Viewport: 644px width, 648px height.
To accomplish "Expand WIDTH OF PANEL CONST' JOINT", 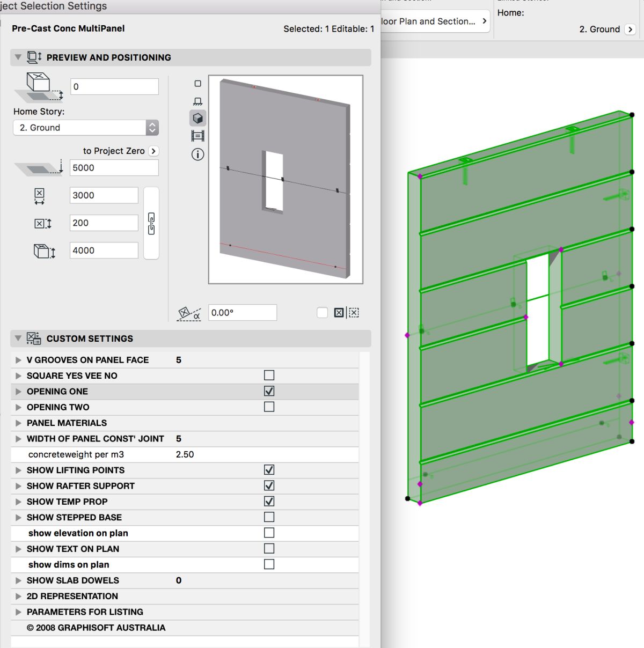I will point(18,439).
